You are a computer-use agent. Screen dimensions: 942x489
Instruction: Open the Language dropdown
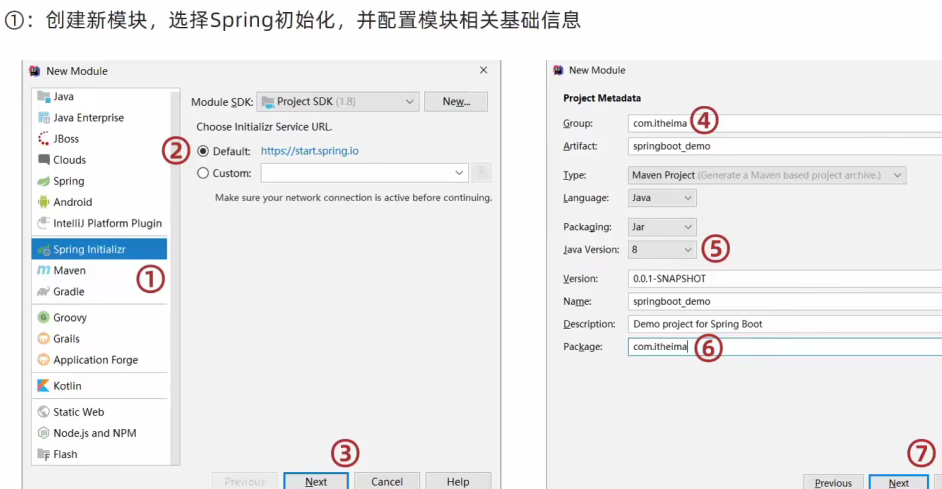click(x=662, y=198)
